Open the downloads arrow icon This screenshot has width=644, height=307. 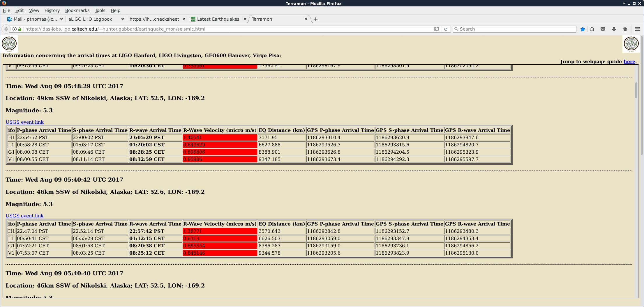614,29
